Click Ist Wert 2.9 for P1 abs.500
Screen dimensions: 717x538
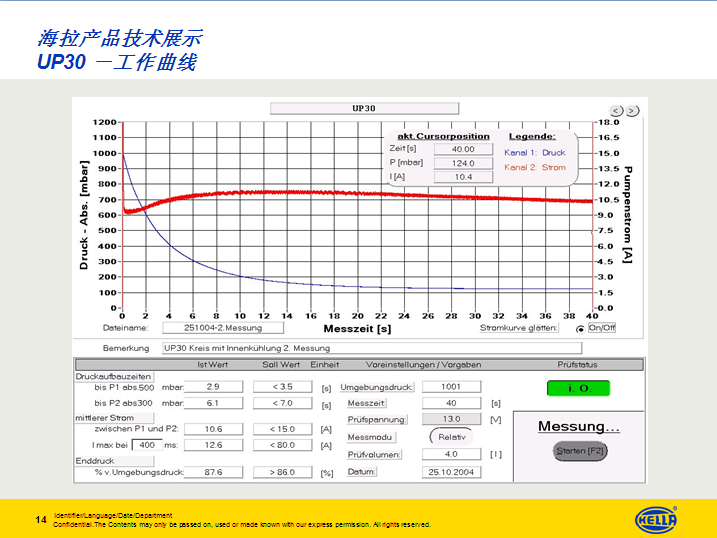tap(213, 387)
